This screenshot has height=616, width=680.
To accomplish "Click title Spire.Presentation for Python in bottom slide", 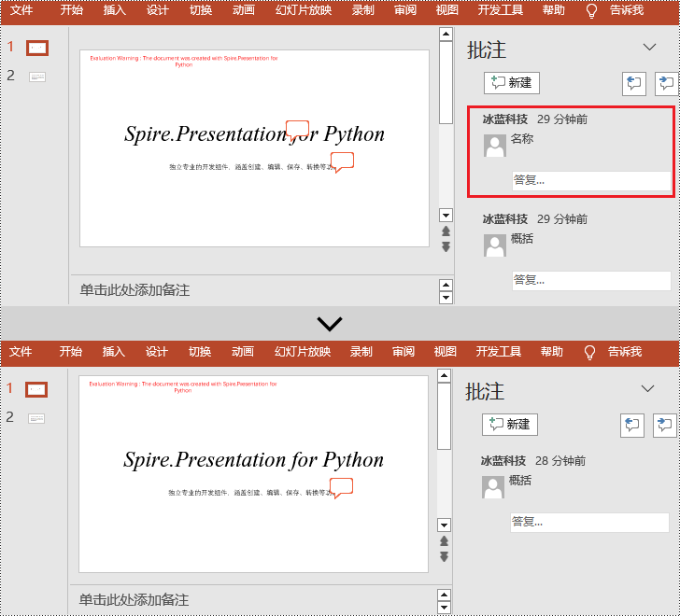I will (253, 459).
